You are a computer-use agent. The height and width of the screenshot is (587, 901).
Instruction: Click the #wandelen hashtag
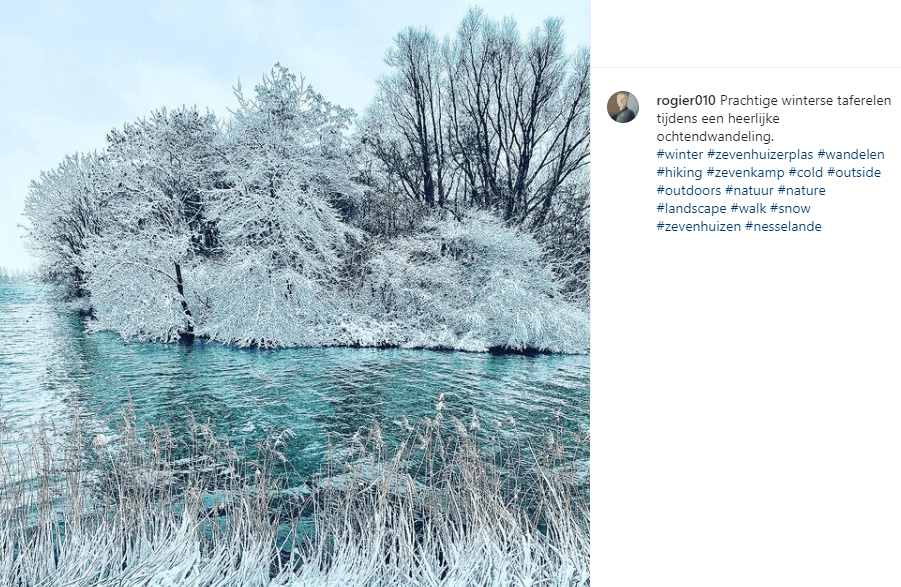[851, 155]
